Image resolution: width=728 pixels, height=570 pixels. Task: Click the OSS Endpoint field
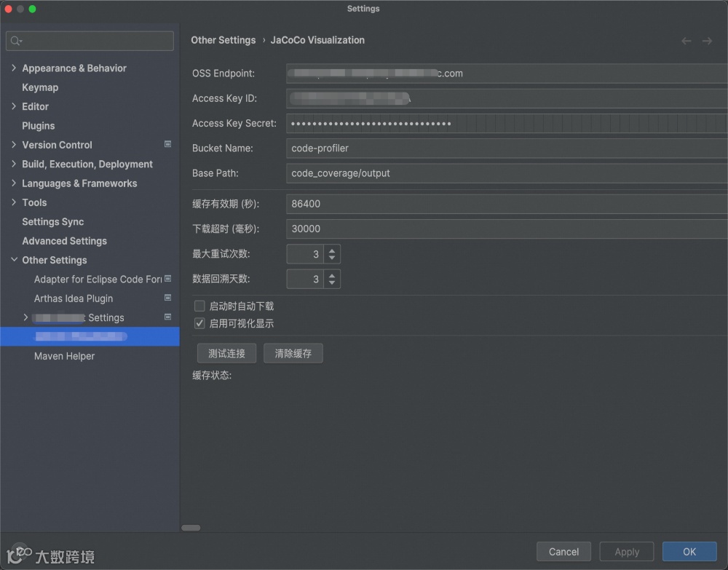coord(507,74)
